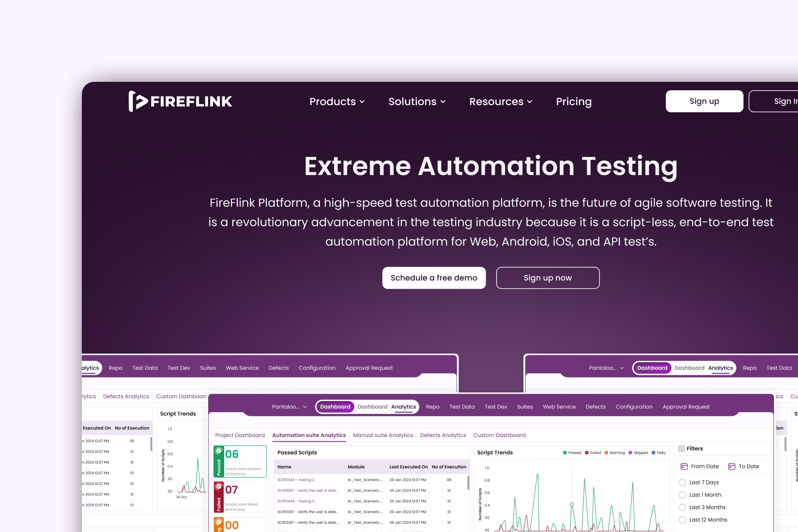The height and width of the screenshot is (532, 798).
Task: Expand the Solutions menu
Action: click(x=417, y=102)
